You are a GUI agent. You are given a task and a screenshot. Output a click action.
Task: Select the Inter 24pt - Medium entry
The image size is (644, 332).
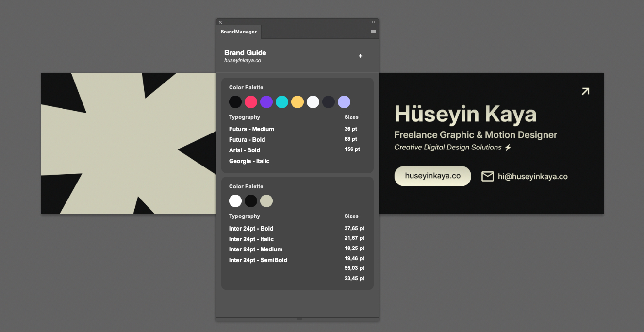(x=256, y=249)
